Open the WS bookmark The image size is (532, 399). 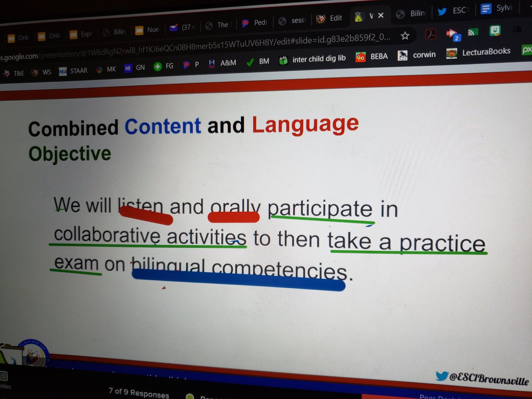pyautogui.click(x=41, y=72)
